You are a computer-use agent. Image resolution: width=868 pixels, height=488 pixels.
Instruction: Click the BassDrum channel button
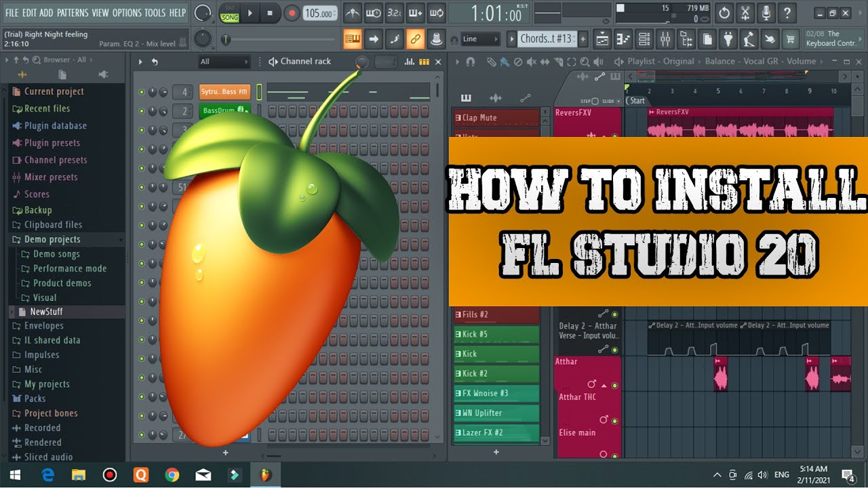click(224, 110)
